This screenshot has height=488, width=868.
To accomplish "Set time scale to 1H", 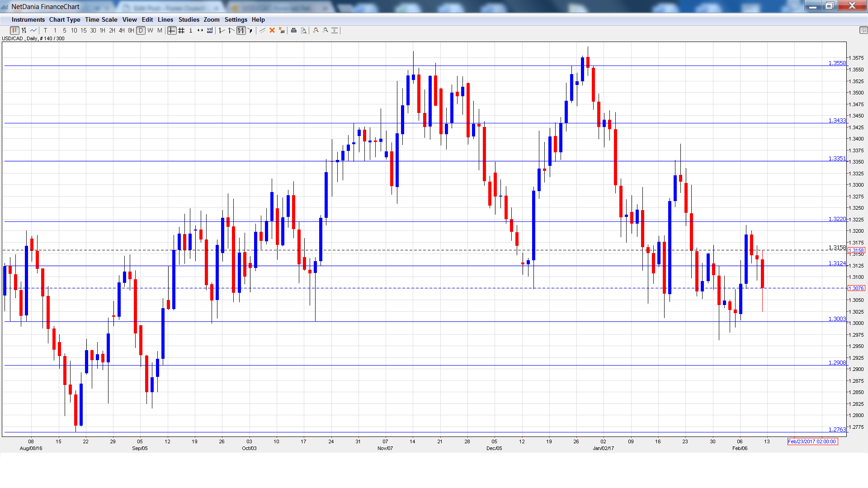I will (x=103, y=31).
